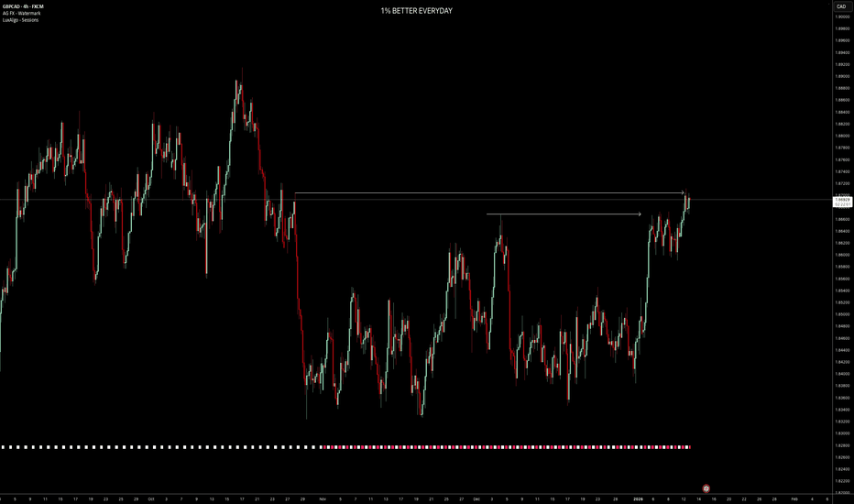Image resolution: width=854 pixels, height=504 pixels.
Task: Click the red event icon near the time axis
Action: (706, 489)
